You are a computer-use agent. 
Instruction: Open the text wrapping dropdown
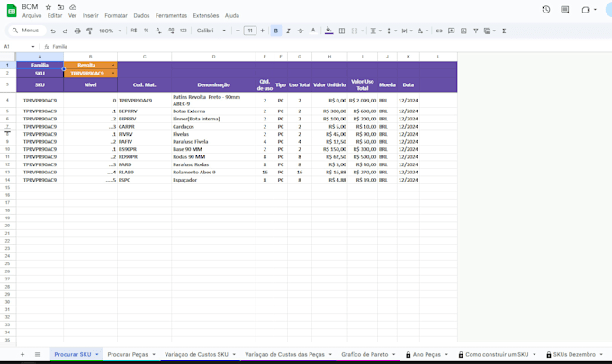tap(407, 31)
